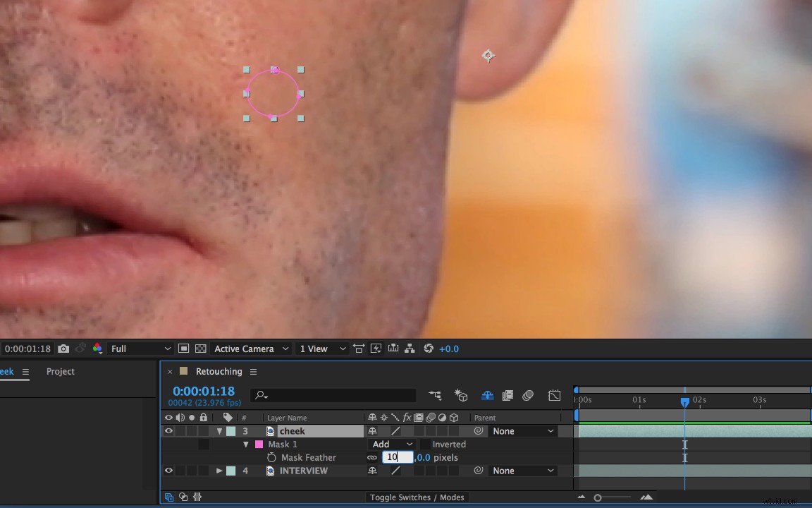Collapse the cheek layer disclosure triangle
812x508 pixels.
coord(219,430)
